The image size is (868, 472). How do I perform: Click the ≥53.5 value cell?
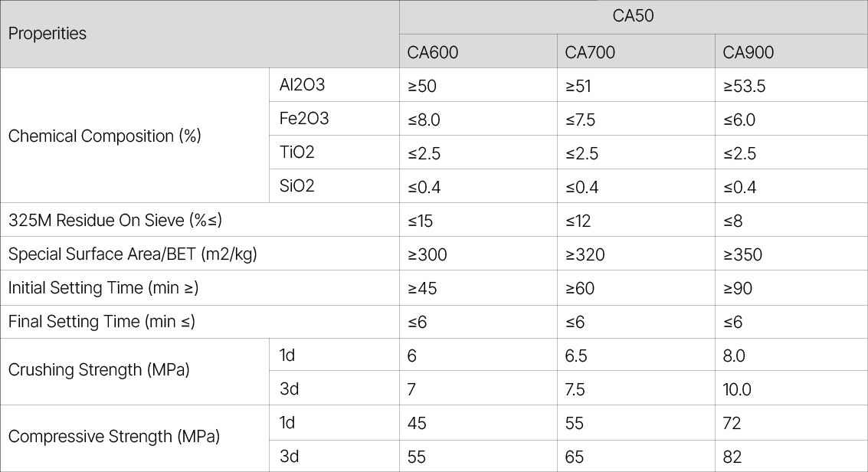[x=744, y=86]
